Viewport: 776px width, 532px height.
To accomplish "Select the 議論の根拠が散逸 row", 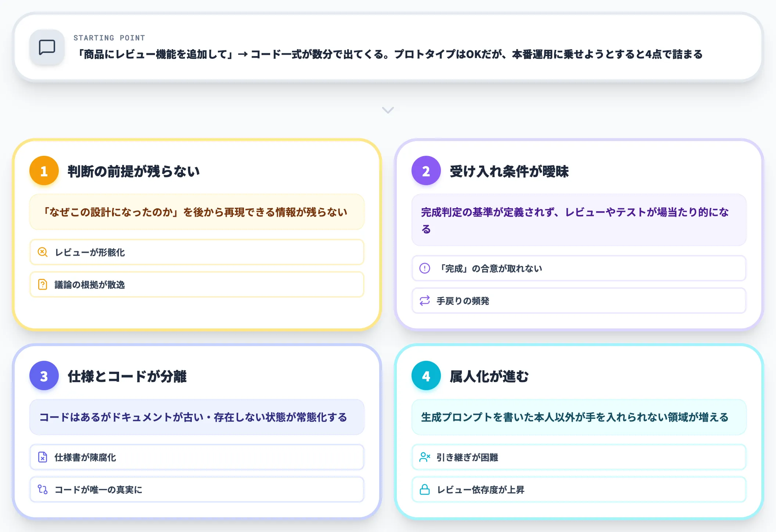I will [197, 284].
